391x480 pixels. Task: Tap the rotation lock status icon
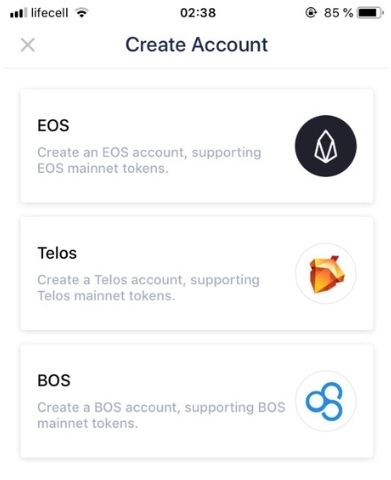coord(311,13)
